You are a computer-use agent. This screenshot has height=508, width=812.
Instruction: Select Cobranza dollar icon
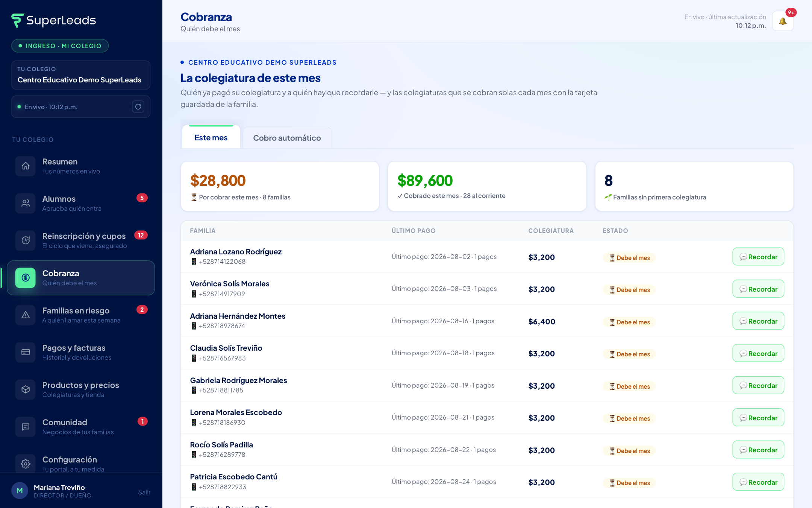coord(26,278)
